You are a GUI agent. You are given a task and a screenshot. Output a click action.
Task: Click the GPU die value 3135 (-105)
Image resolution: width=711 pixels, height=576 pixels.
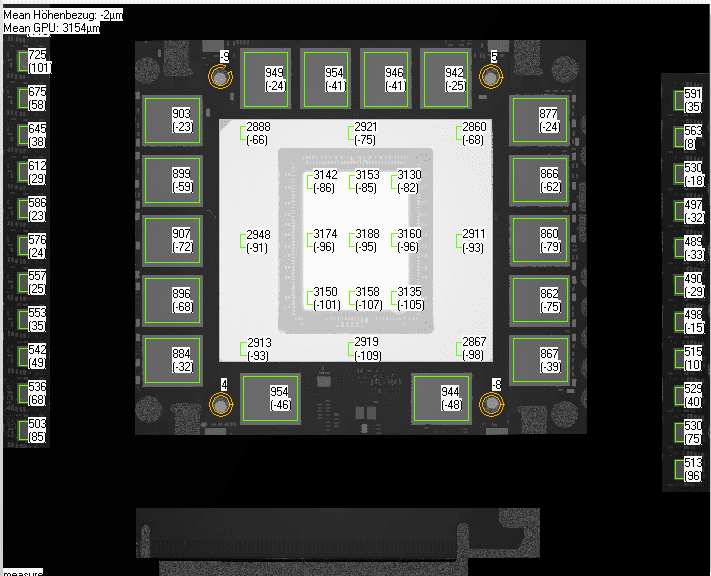coord(411,298)
